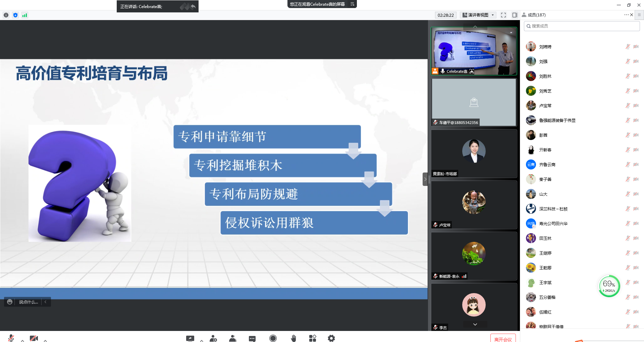Turn off your camera
The image size is (644, 342).
(34, 338)
